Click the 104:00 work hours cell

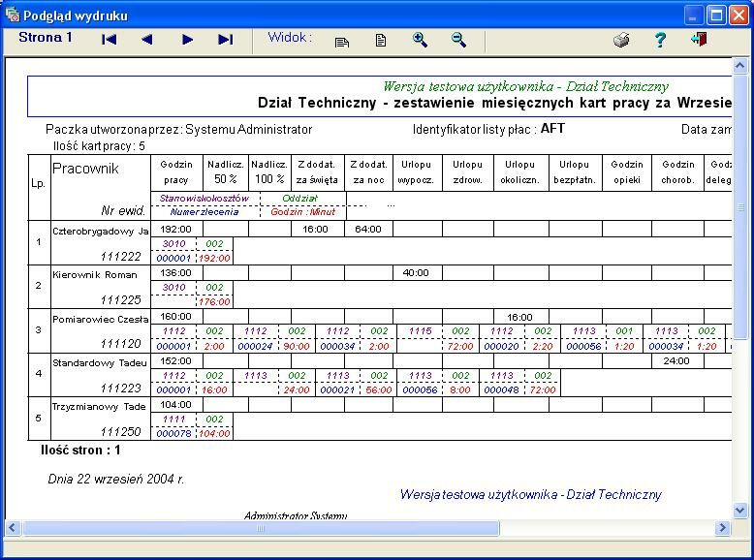tap(176, 405)
